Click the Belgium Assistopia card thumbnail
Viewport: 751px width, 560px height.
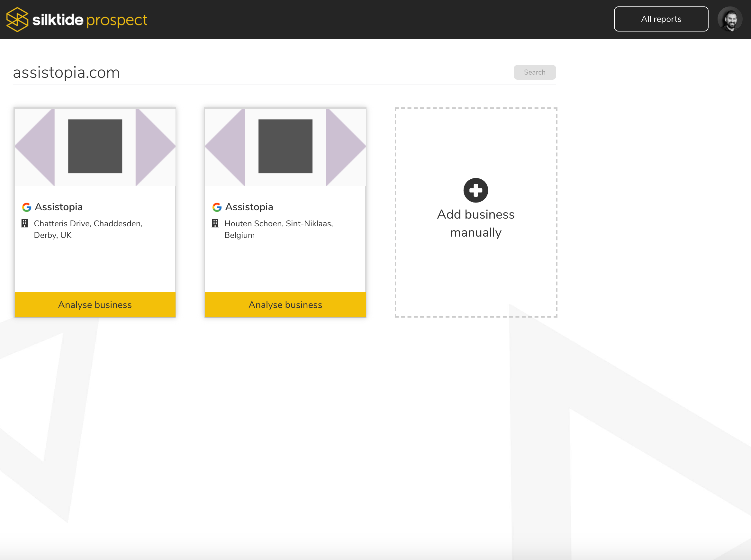(x=285, y=147)
